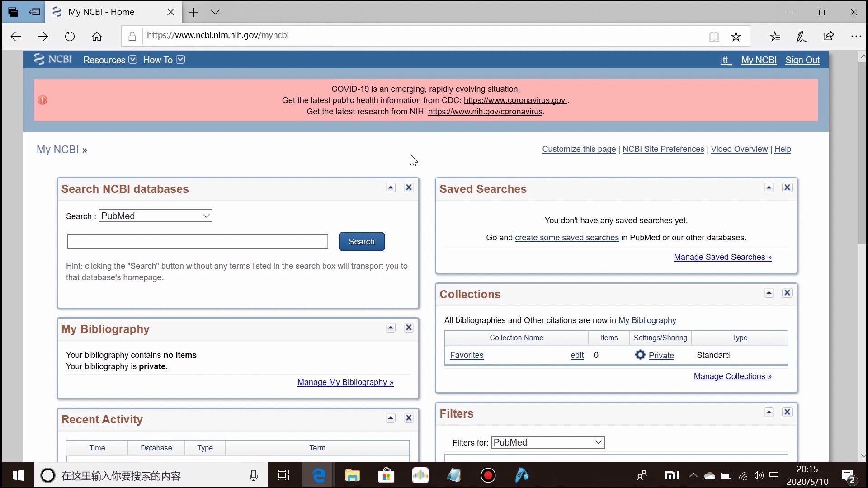Open the browser Settings and more menu
Screen dimensions: 868x488
click(856, 36)
